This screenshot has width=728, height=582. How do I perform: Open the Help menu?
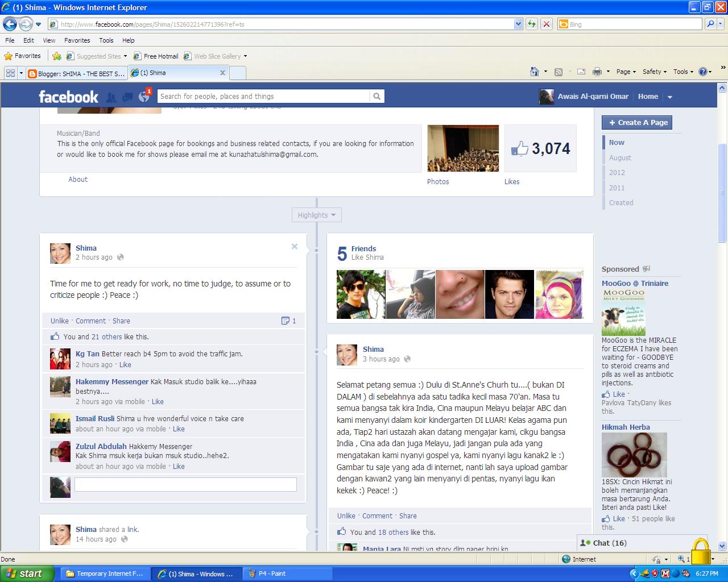(128, 40)
